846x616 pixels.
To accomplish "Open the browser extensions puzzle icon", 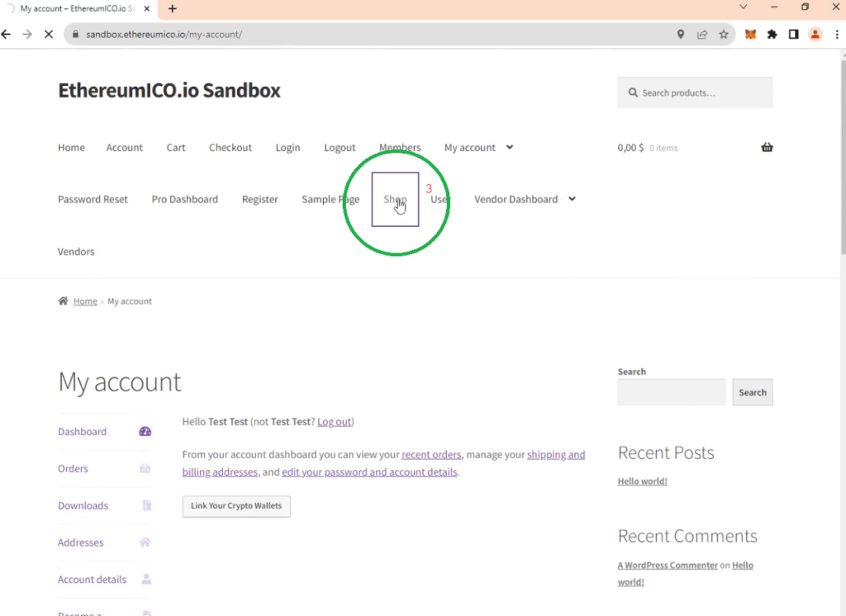I will pyautogui.click(x=772, y=35).
